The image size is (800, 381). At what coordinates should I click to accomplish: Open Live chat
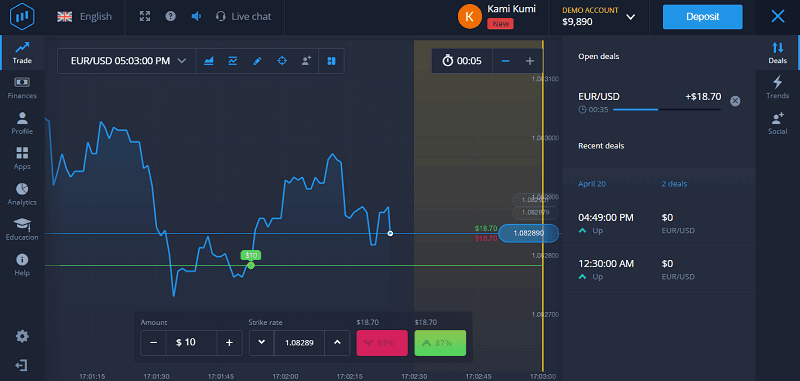[243, 17]
